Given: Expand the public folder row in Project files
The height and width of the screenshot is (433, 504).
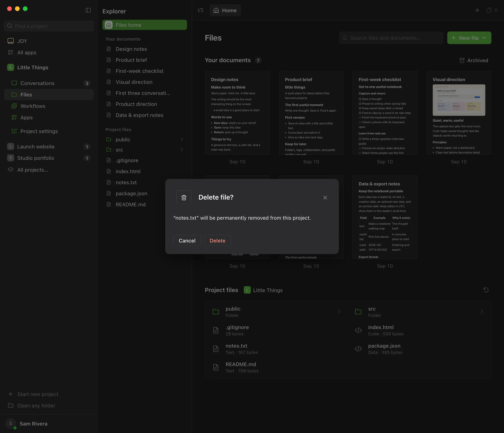Looking at the screenshot, I should [277, 312].
